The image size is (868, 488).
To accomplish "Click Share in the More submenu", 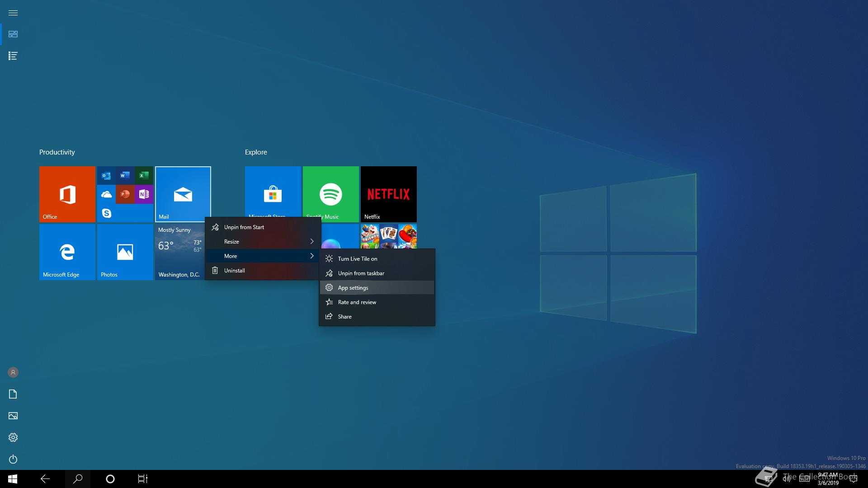I will point(377,317).
